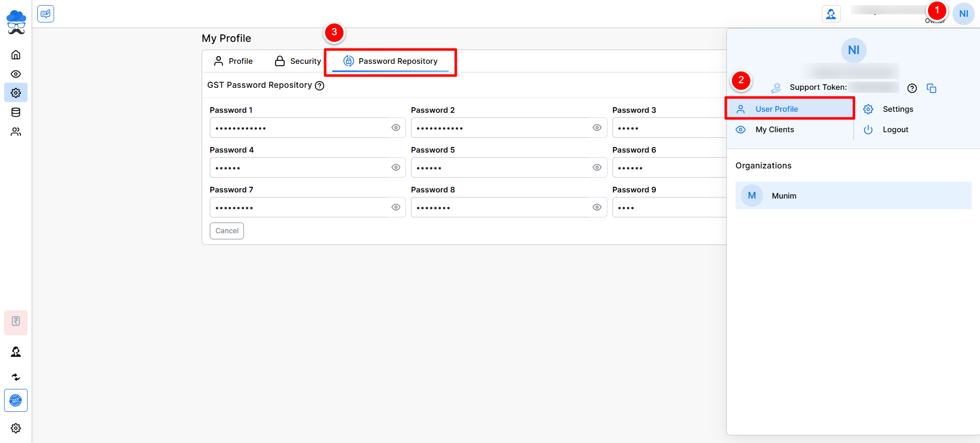Show Password 1 using the eye icon

pos(396,128)
